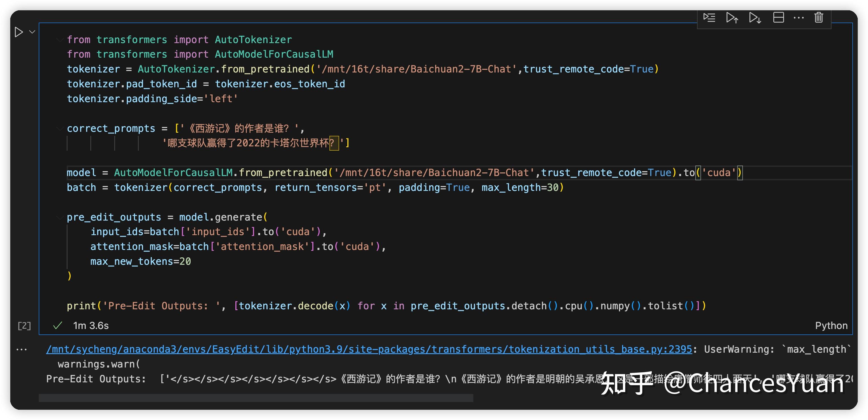Open more cell actions with the ellipsis icon
Viewport: 868px width, 420px height.
799,19
